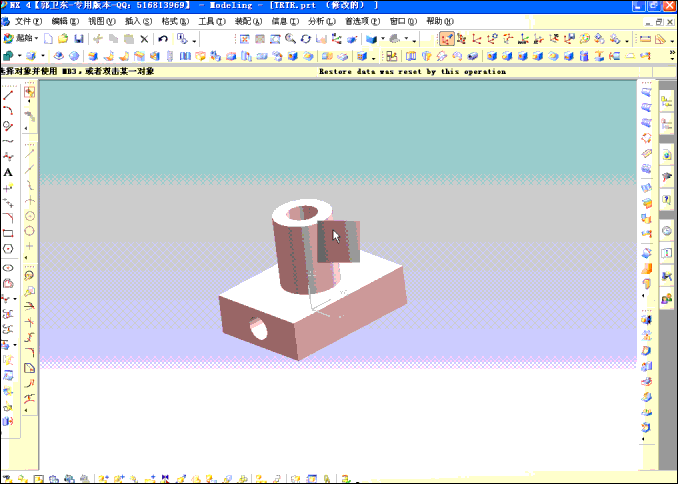
Task: Click the Part Navigator tab icon
Action: [667, 124]
